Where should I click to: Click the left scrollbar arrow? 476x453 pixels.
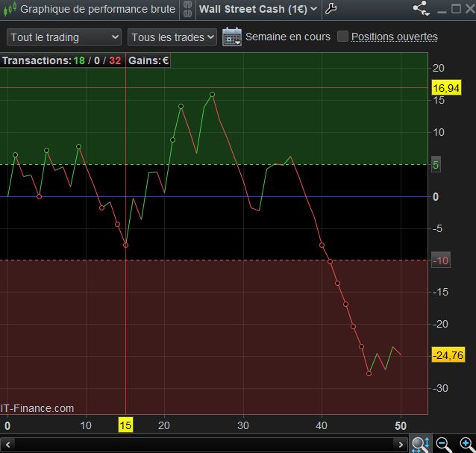(8, 445)
